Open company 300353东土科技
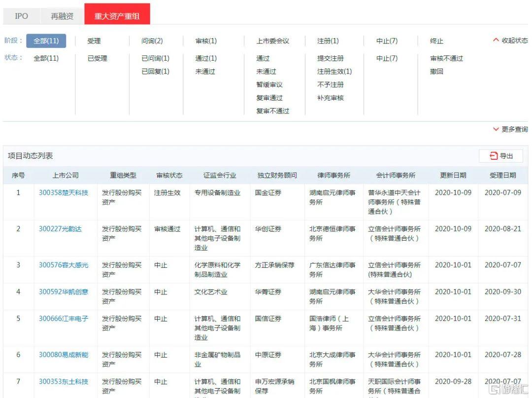This screenshot has height=398, width=532. 64,382
